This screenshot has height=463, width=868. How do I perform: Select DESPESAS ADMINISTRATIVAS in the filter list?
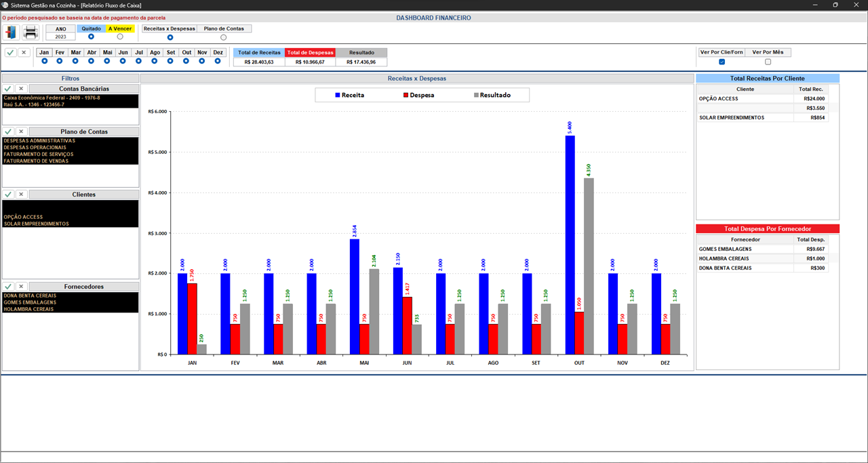[71, 140]
